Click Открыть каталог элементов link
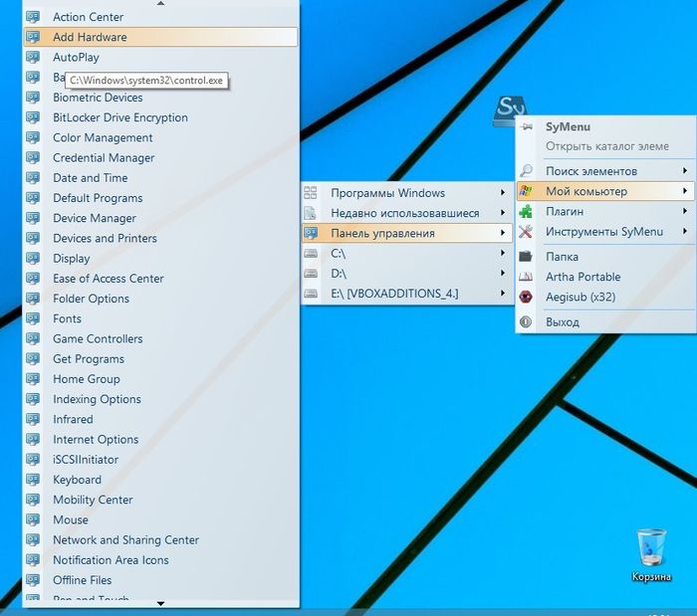This screenshot has width=697, height=616. 606,146
